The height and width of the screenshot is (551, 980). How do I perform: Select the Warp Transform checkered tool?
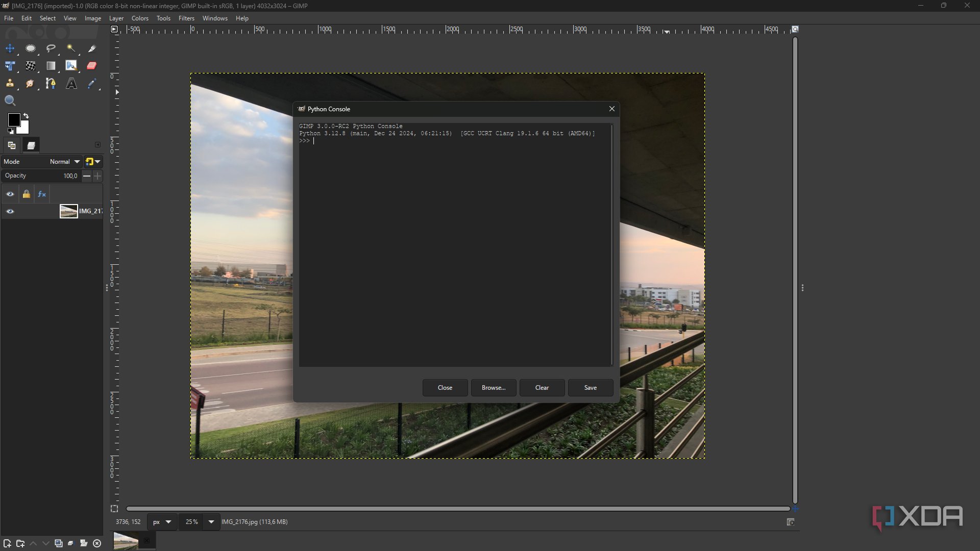pyautogui.click(x=31, y=66)
